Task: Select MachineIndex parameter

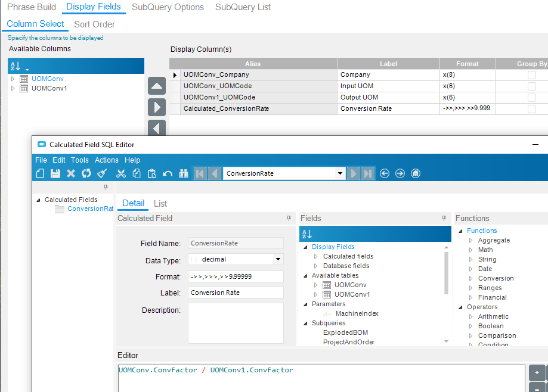Action: click(357, 313)
